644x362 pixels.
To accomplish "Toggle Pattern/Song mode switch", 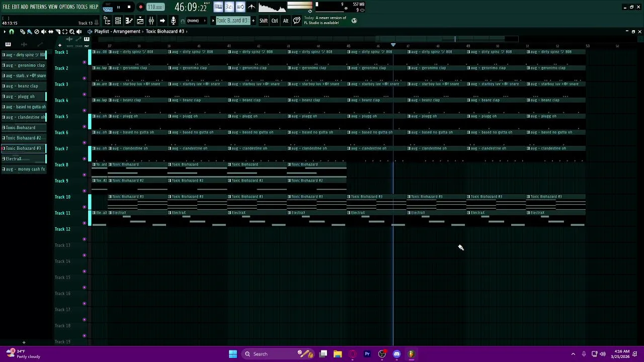I will [x=108, y=7].
